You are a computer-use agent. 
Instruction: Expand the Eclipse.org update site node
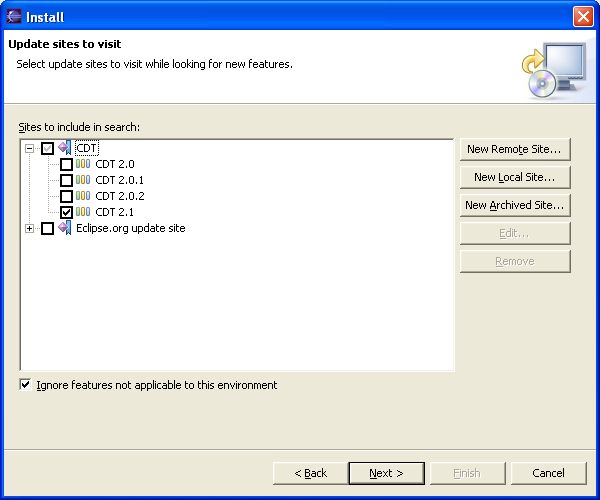point(29,229)
